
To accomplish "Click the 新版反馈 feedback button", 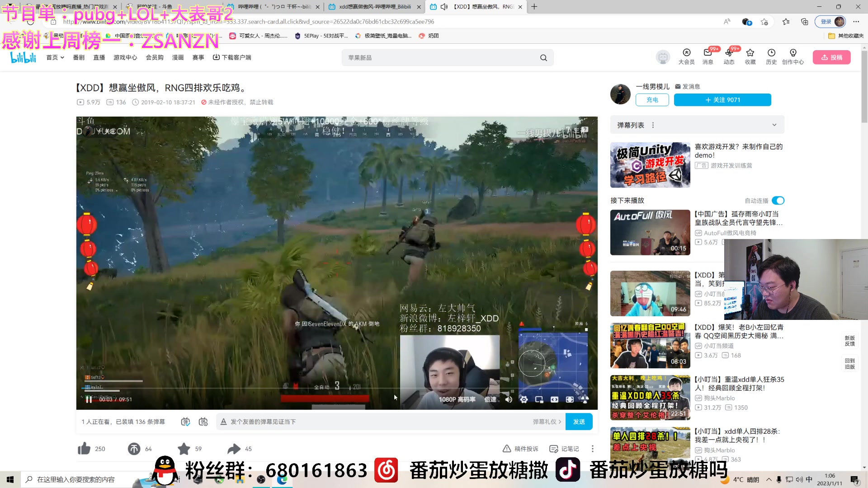I will (x=849, y=341).
